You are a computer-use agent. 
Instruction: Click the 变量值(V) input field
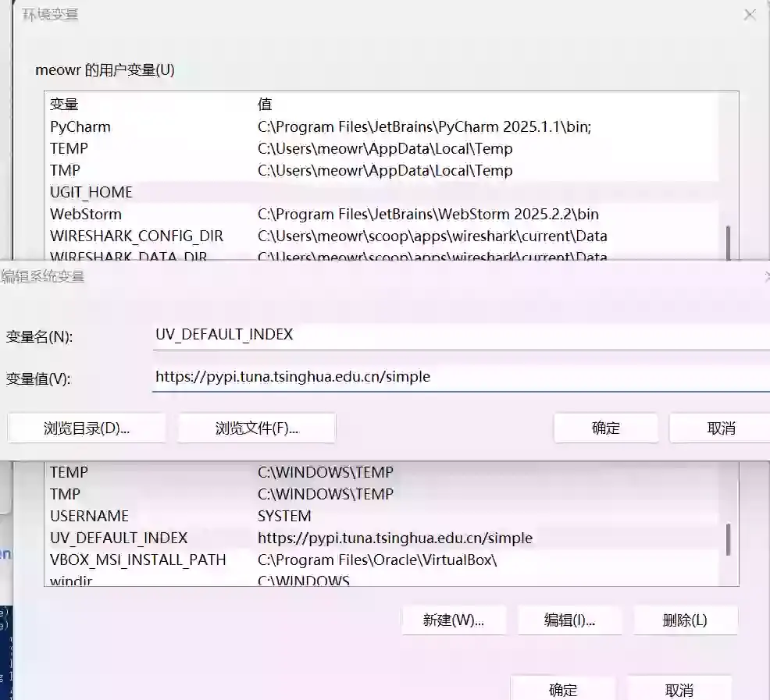coord(461,377)
